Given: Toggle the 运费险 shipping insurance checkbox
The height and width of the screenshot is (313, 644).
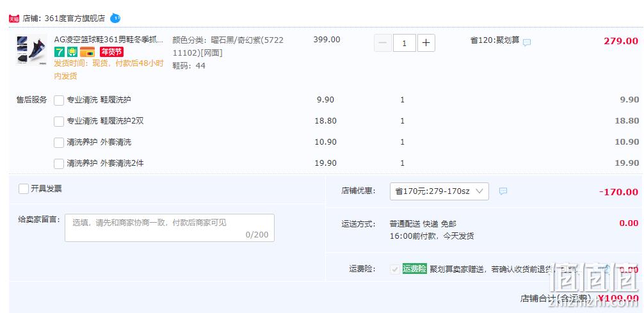Looking at the screenshot, I should [x=395, y=269].
